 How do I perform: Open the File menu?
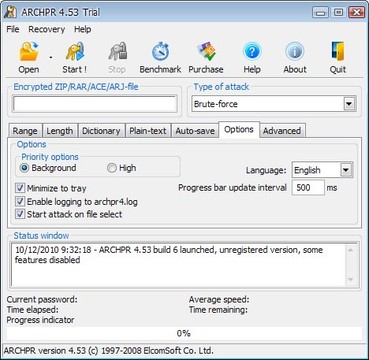(13, 29)
